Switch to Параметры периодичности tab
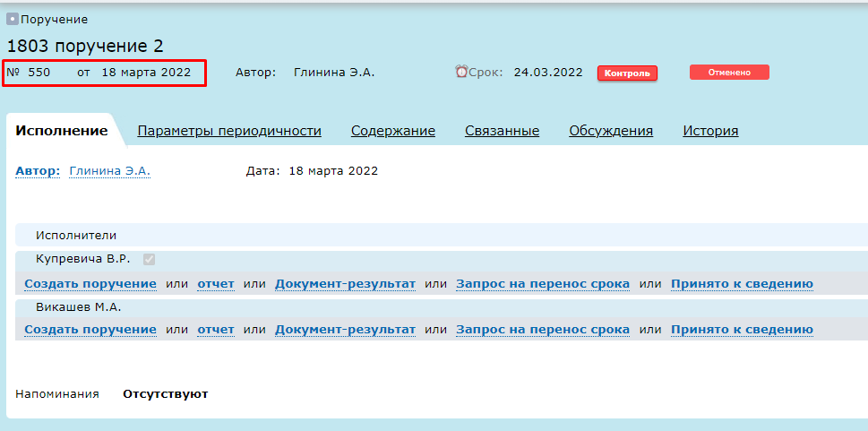The image size is (868, 431). tap(229, 132)
